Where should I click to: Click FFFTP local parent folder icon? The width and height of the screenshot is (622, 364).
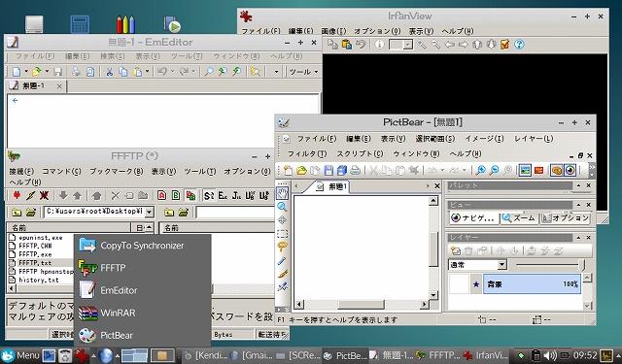click(x=17, y=213)
